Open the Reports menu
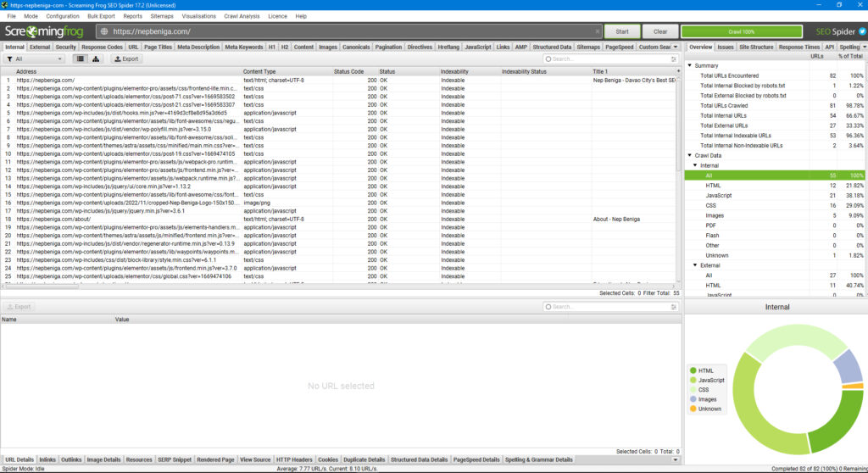This screenshot has width=868, height=473. [133, 16]
